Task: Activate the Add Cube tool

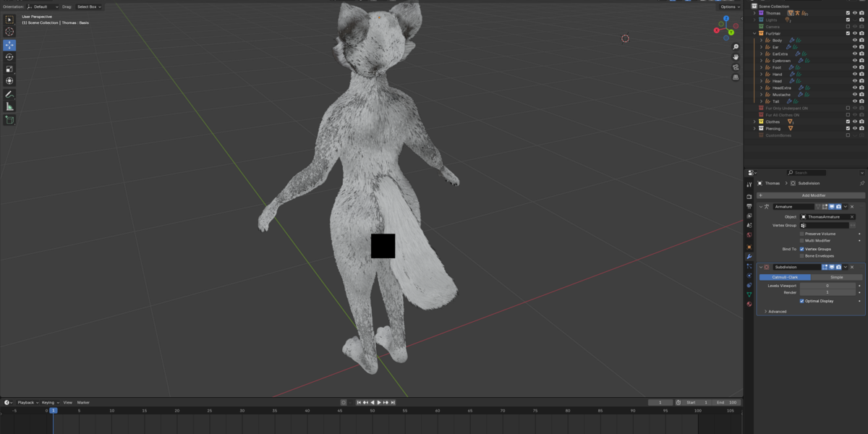Action: (x=9, y=120)
